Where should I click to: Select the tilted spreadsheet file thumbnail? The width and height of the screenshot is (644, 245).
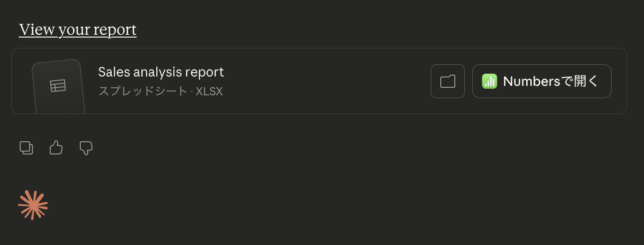pos(59,87)
